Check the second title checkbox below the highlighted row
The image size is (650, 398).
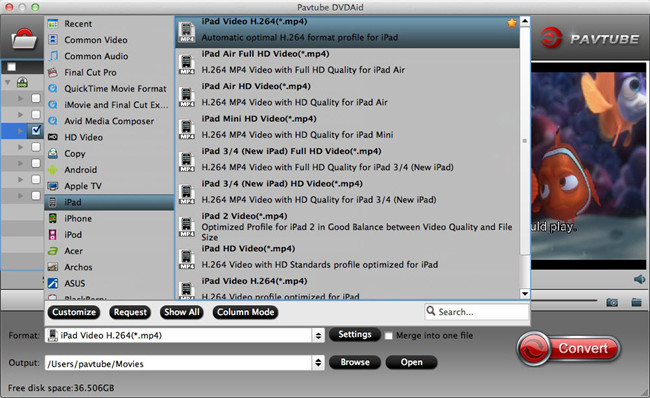pos(36,163)
